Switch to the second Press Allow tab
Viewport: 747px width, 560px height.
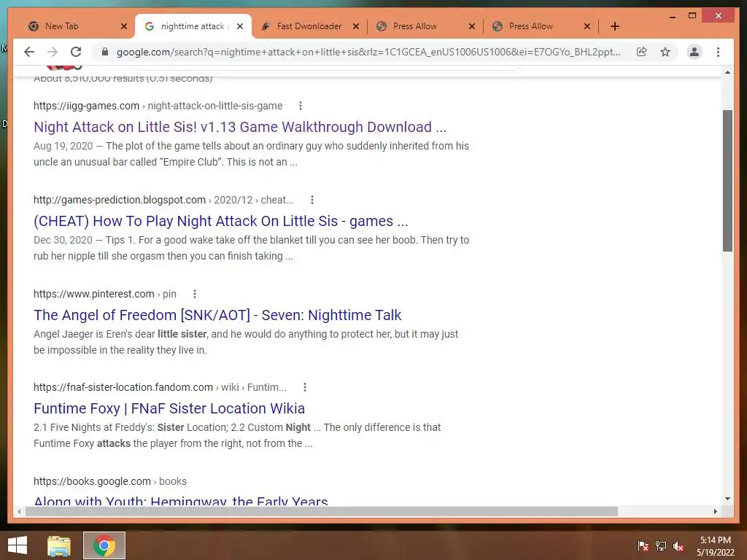(541, 26)
